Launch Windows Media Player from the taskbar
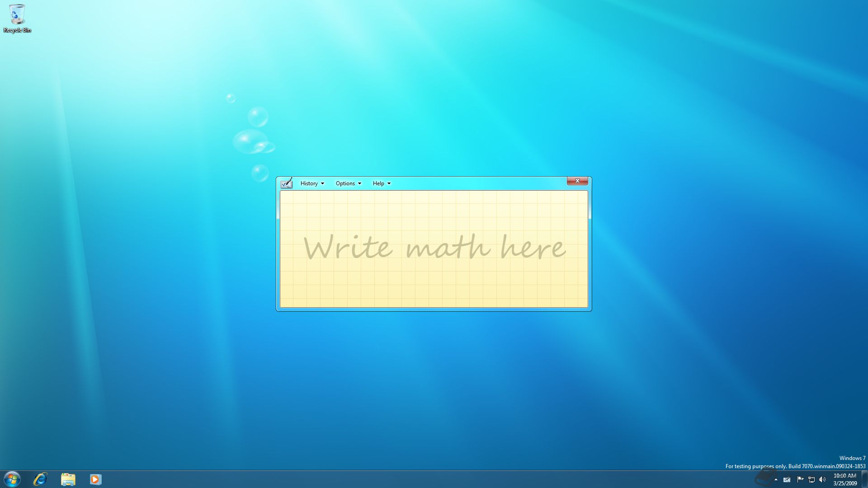This screenshot has height=488, width=868. [95, 479]
